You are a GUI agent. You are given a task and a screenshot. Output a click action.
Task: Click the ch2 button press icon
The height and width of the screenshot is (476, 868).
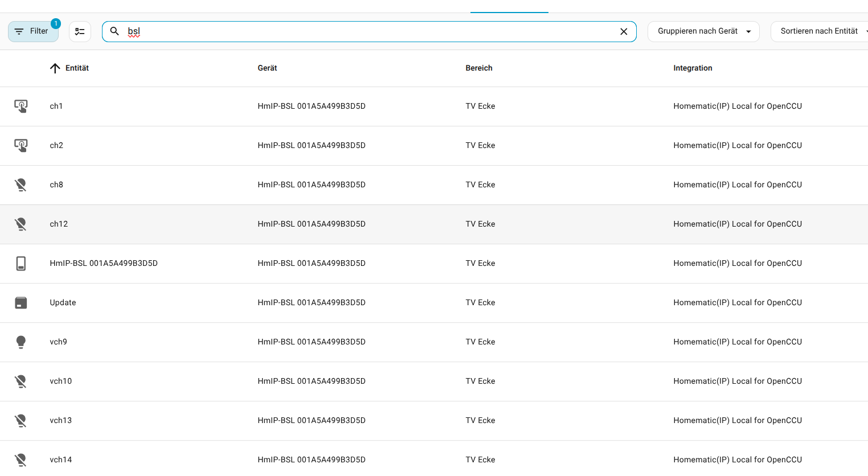pyautogui.click(x=21, y=145)
